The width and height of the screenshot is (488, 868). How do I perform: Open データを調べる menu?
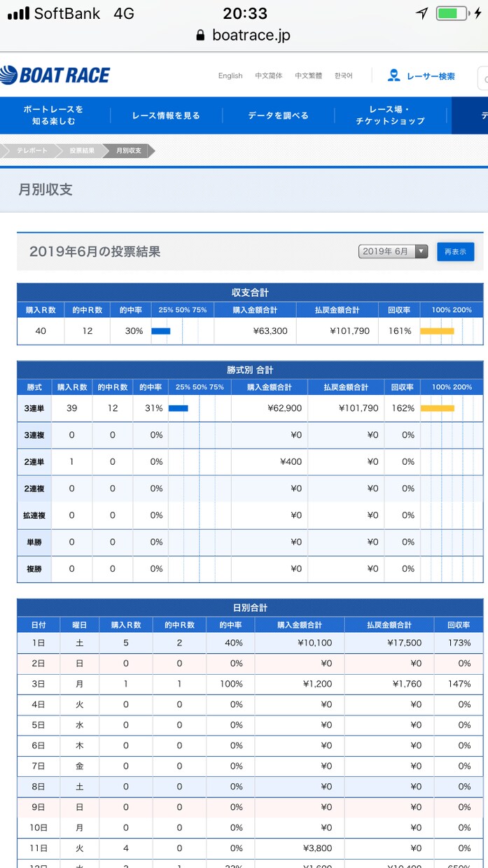(x=278, y=115)
